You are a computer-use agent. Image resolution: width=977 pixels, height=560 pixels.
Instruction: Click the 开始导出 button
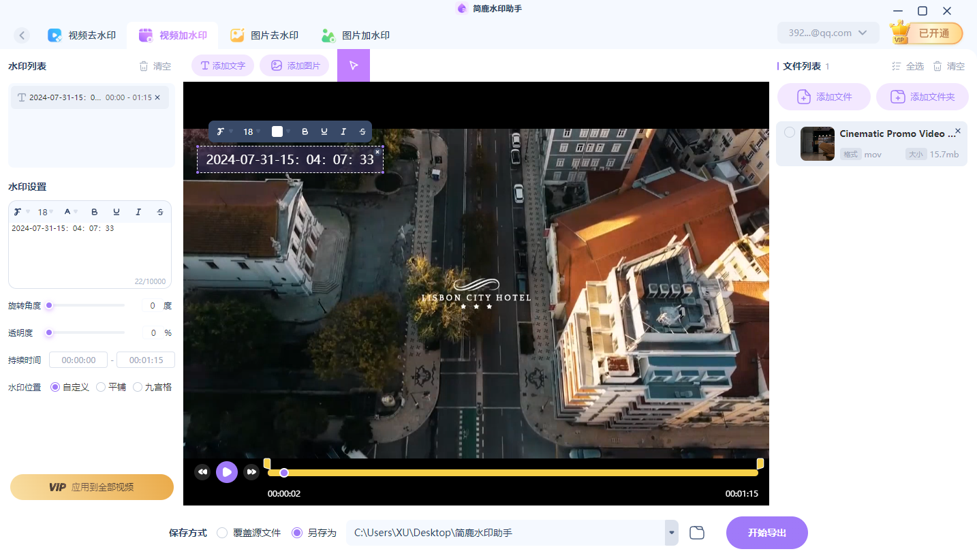pyautogui.click(x=766, y=533)
